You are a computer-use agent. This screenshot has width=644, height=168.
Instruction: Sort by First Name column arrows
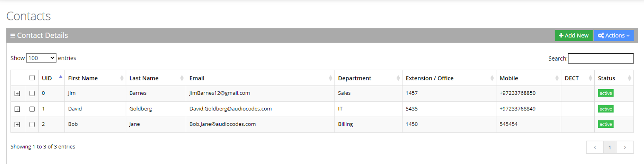(x=122, y=78)
